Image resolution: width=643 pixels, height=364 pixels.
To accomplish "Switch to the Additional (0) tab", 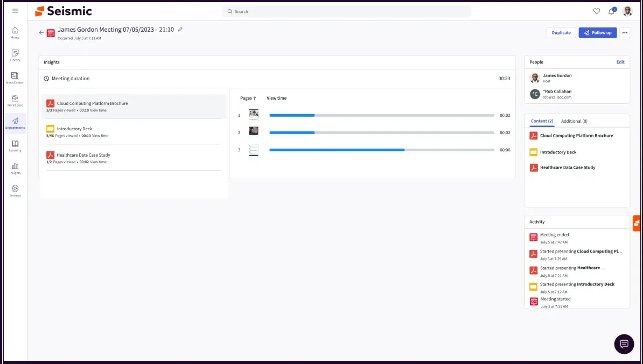I will (574, 121).
